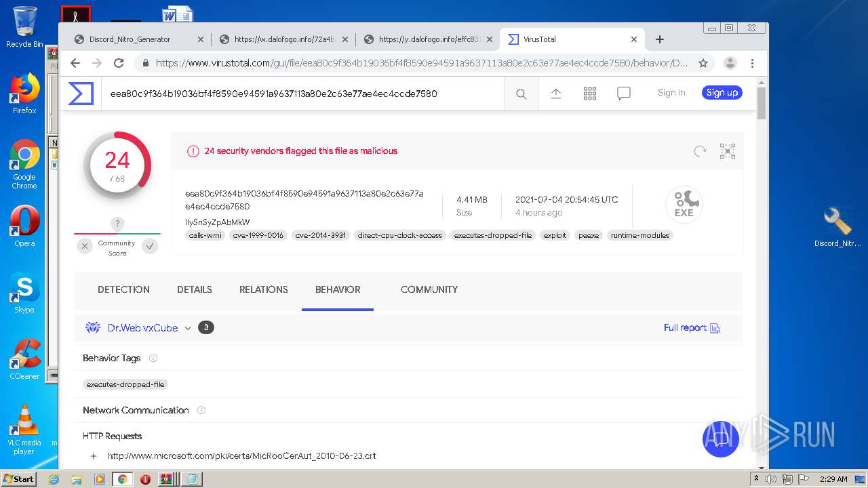Click the similarity graph icon
Image resolution: width=868 pixels, height=488 pixels.
click(x=728, y=151)
